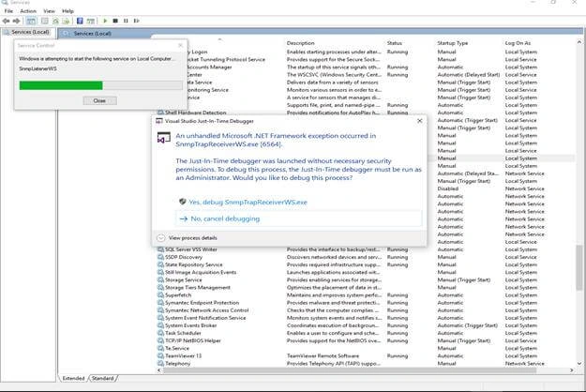
Task: Select Services (Local) in the console tree
Action: pos(30,32)
